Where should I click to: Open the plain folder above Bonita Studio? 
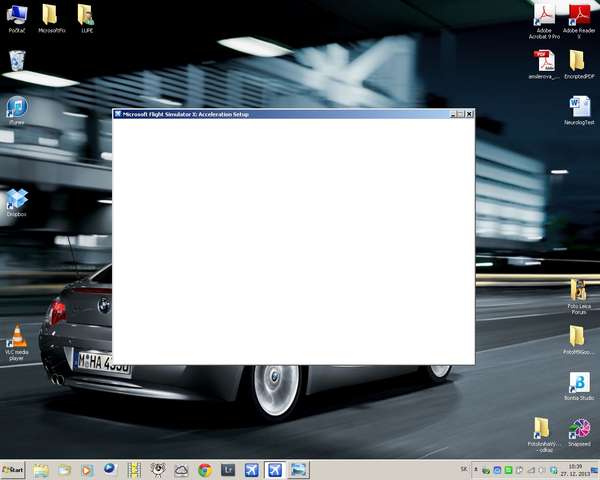pyautogui.click(x=579, y=340)
